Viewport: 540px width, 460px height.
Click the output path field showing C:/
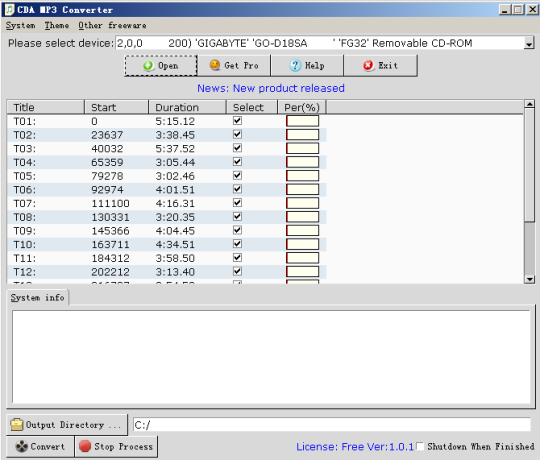pyautogui.click(x=332, y=425)
